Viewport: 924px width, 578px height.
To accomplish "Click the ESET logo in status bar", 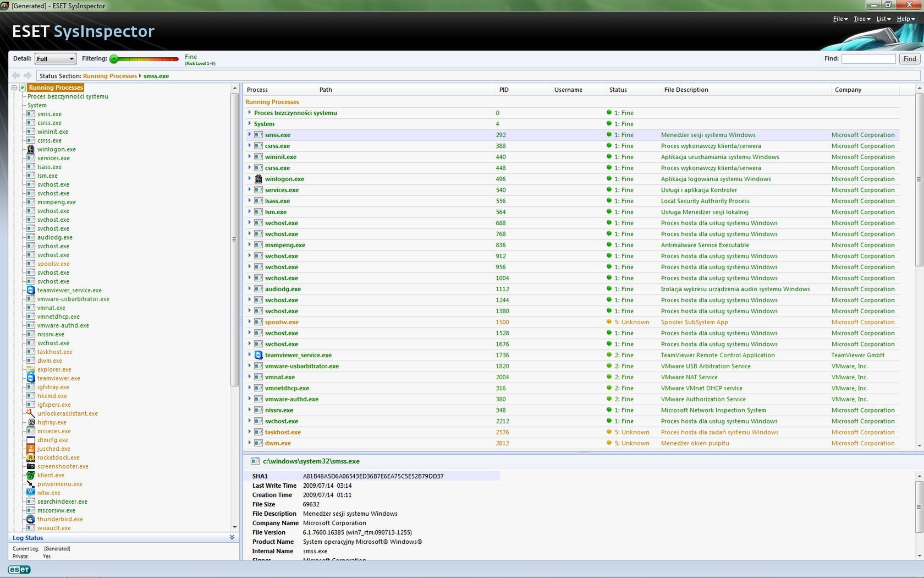I will click(x=19, y=570).
